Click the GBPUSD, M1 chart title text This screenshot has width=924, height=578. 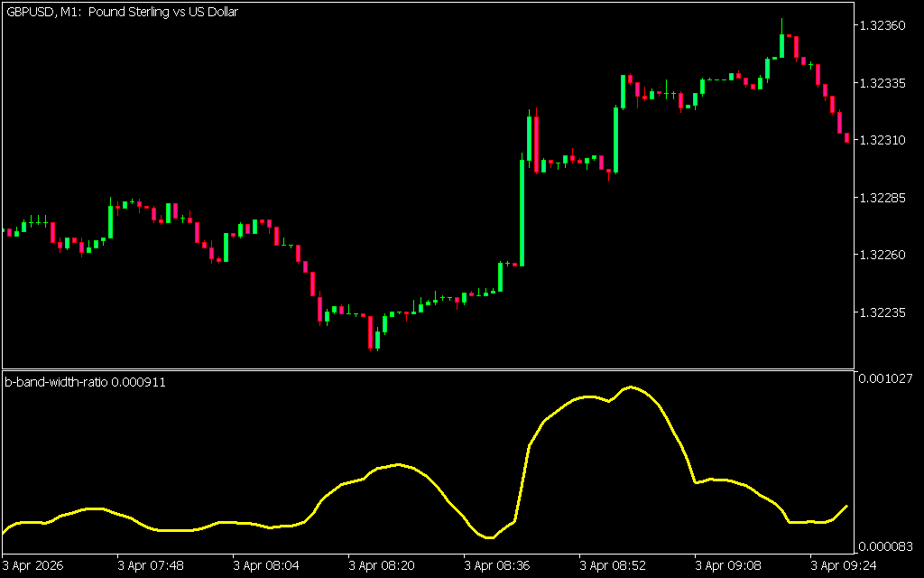pos(122,13)
